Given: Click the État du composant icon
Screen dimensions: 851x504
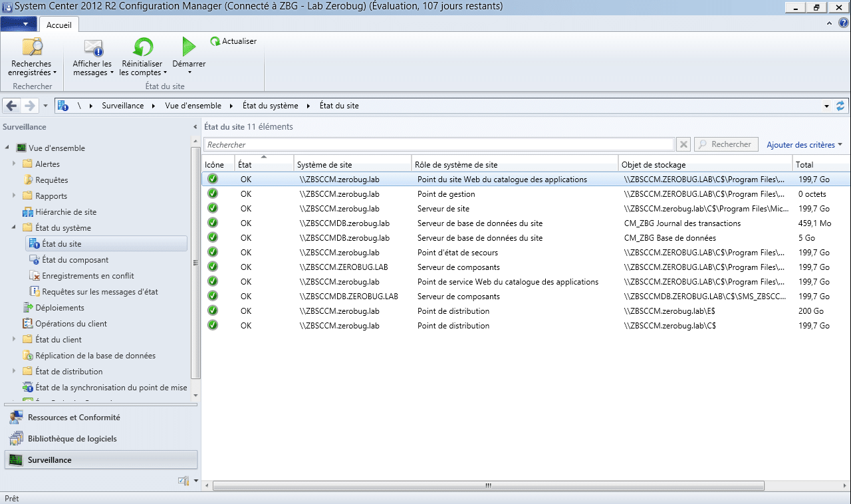Looking at the screenshot, I should click(x=35, y=260).
